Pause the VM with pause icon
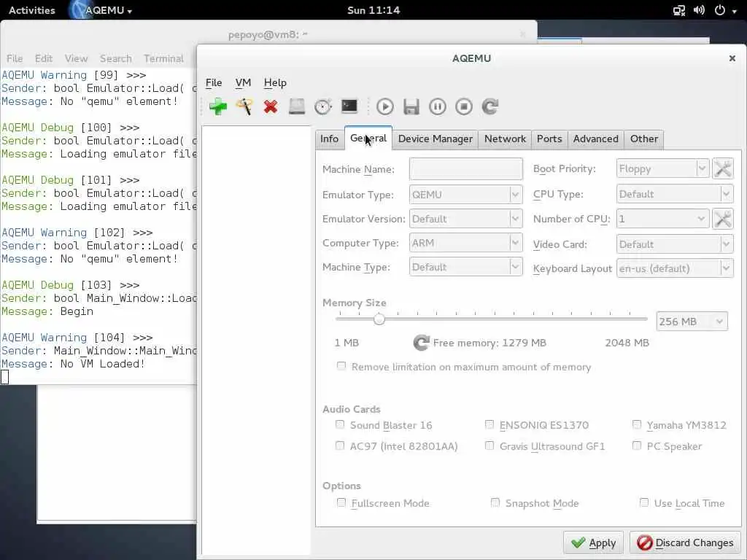This screenshot has width=747, height=560. click(x=438, y=106)
